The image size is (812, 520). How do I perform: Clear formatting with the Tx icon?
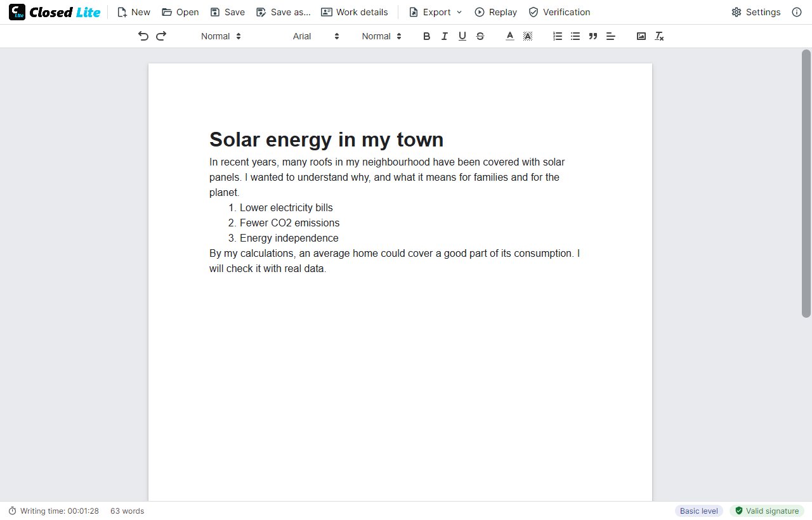pos(659,36)
